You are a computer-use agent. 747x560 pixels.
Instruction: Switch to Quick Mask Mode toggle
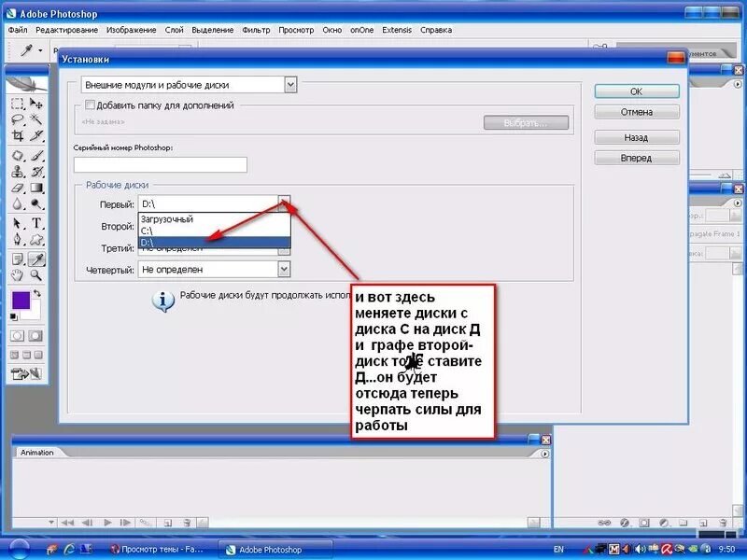(x=35, y=336)
